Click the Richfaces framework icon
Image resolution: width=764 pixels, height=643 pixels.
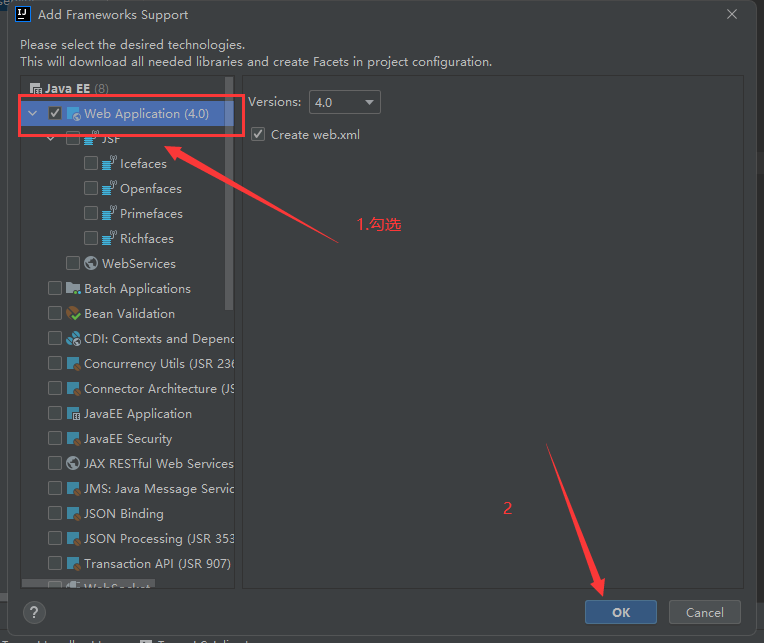coord(109,238)
